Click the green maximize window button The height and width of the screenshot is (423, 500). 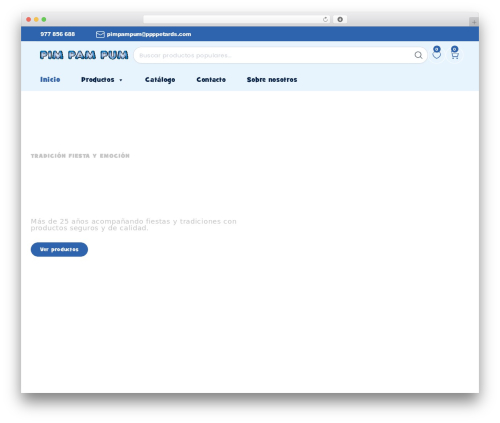pyautogui.click(x=44, y=20)
